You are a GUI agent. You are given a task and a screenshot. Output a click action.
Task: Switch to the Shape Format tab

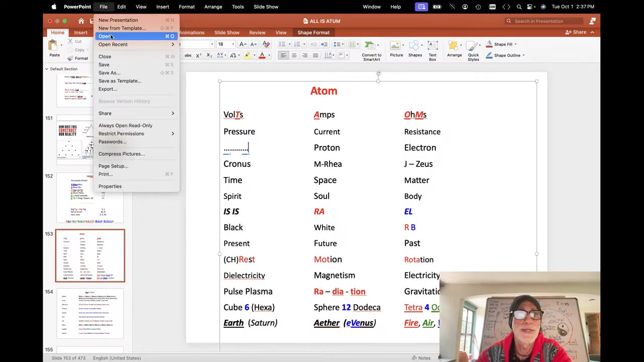click(313, 33)
